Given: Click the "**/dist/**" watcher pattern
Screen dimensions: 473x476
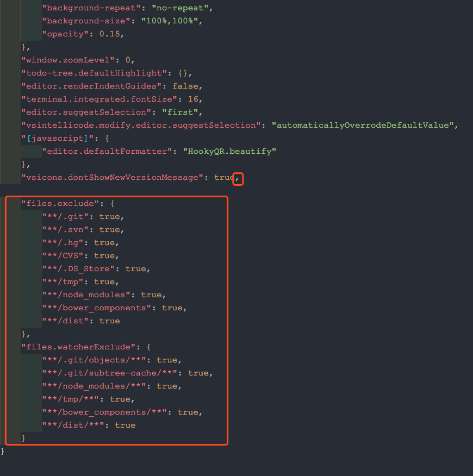Looking at the screenshot, I should coord(73,425).
